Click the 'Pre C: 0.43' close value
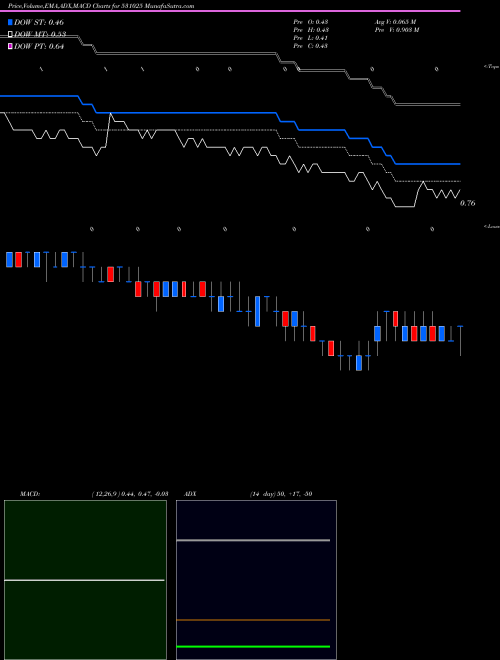The width and height of the screenshot is (500, 660). coord(311,46)
